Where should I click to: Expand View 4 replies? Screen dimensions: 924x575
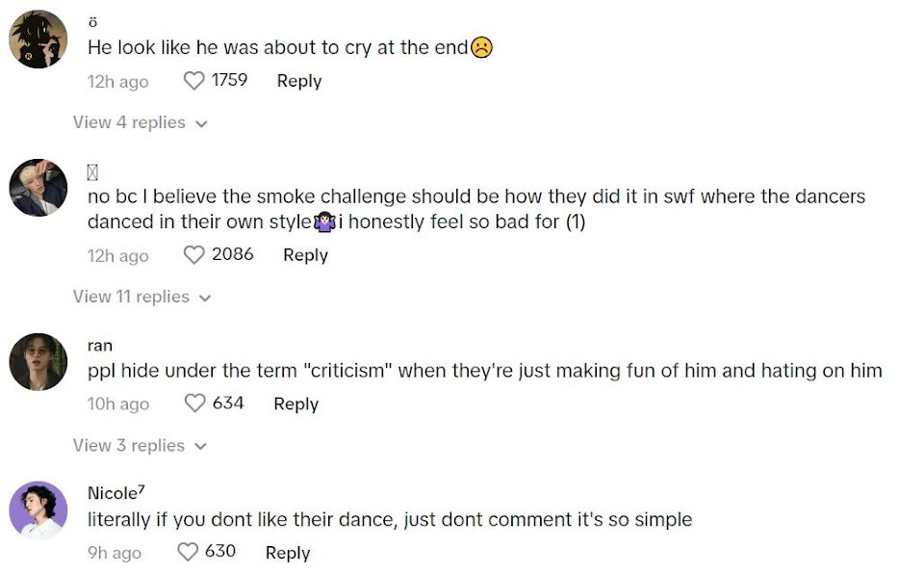tap(140, 122)
